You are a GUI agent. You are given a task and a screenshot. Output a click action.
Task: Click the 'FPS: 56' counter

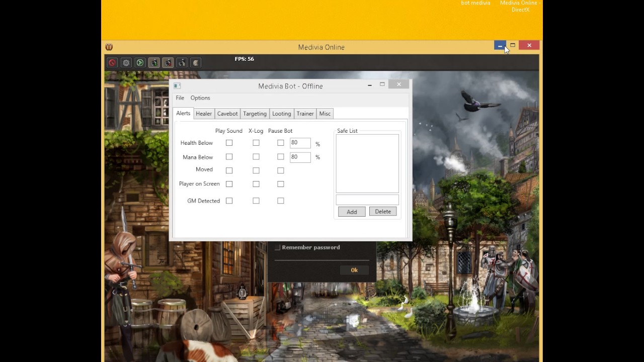click(x=244, y=59)
